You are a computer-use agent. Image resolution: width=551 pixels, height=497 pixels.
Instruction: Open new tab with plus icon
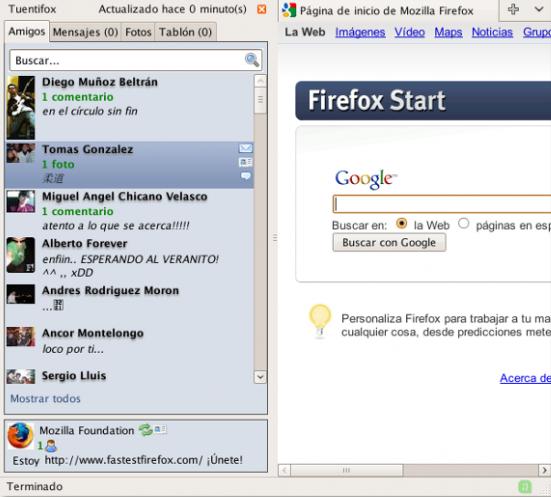pyautogui.click(x=513, y=9)
